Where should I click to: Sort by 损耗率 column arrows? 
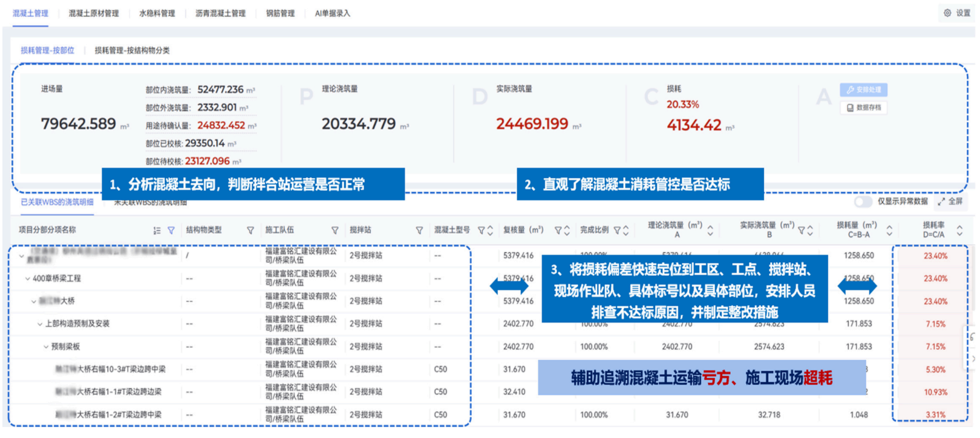tap(959, 230)
